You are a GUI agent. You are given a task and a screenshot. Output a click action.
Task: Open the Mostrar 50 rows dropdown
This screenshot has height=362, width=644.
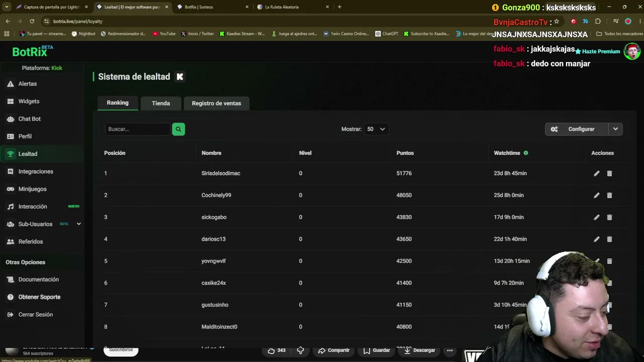tap(376, 129)
